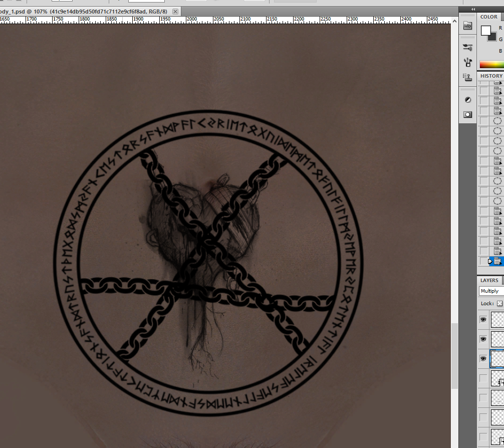Click the G channel label in Color panel
The image size is (504, 448).
pos(500,39)
